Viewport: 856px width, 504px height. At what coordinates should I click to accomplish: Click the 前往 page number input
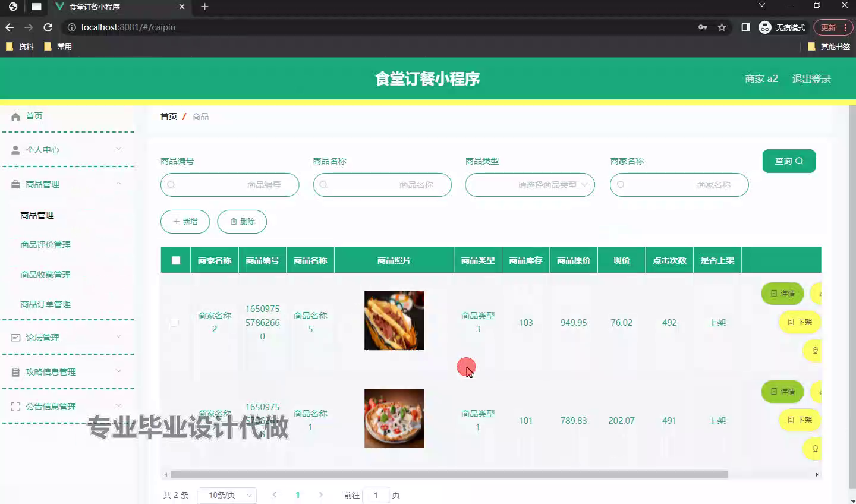click(x=376, y=495)
